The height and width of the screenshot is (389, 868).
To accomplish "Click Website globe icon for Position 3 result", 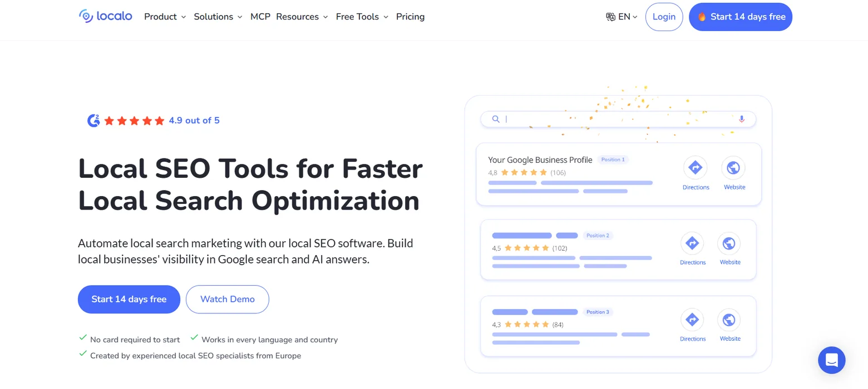I will tap(729, 320).
